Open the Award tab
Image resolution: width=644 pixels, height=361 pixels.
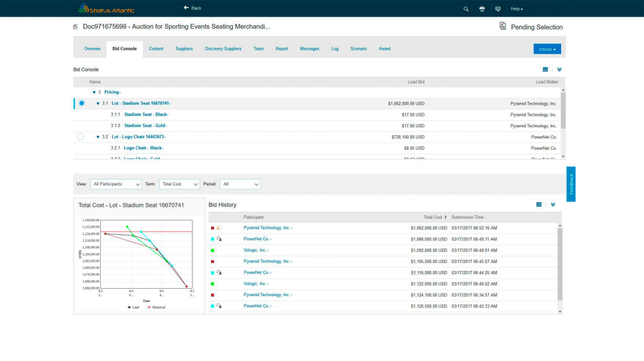[x=385, y=48]
